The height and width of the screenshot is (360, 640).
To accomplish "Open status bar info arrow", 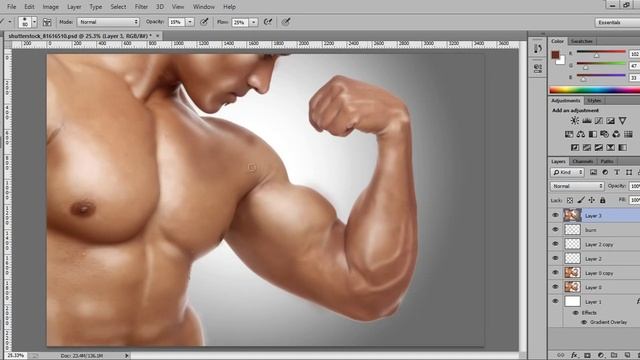I will 127,356.
